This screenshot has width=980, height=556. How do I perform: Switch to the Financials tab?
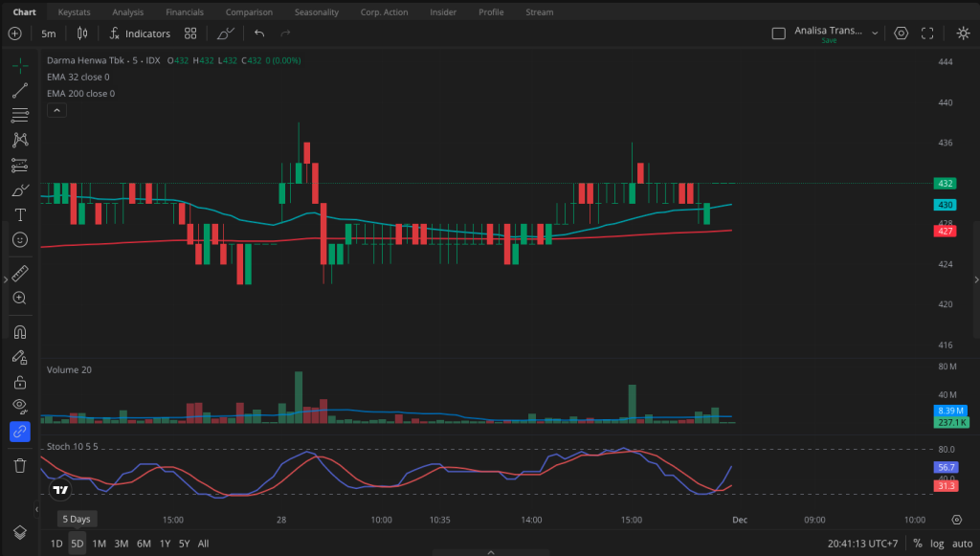point(184,11)
